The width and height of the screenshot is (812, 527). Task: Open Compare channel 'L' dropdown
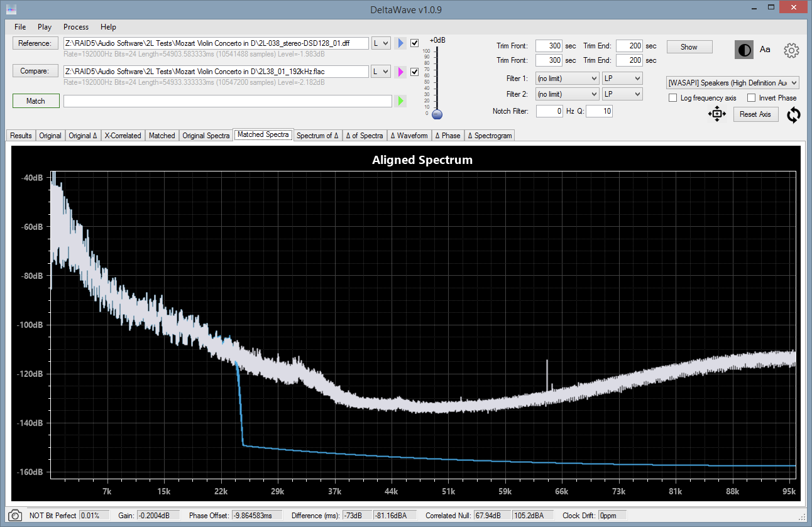(381, 72)
